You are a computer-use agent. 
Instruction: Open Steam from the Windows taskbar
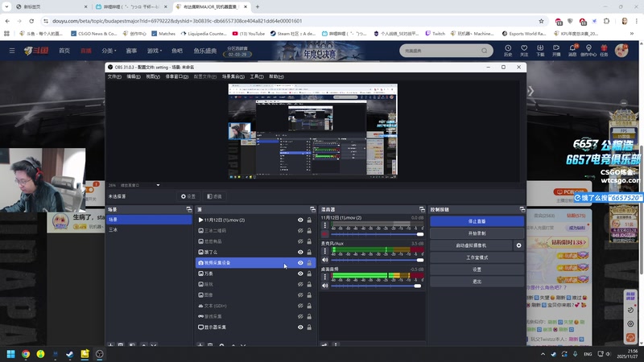(70, 354)
